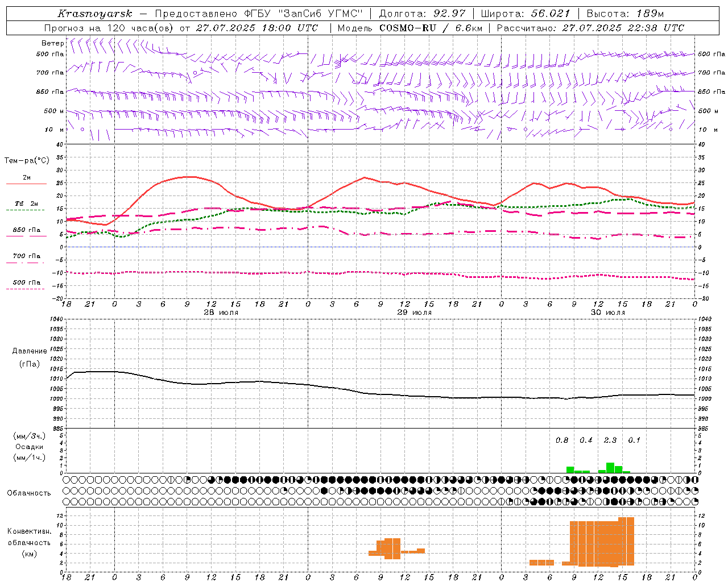Click the forecast start 27.07.2025 18:00 UTC
This screenshot has height=582, width=728.
(257, 28)
